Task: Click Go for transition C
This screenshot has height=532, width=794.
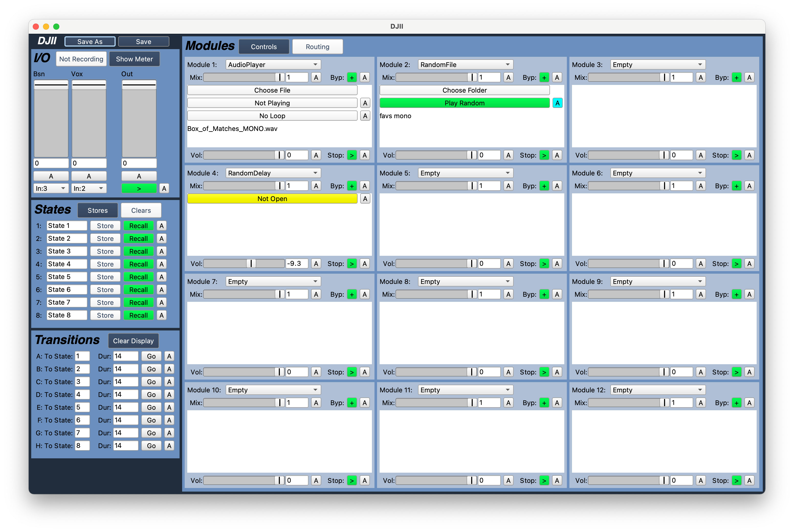Action: (151, 382)
